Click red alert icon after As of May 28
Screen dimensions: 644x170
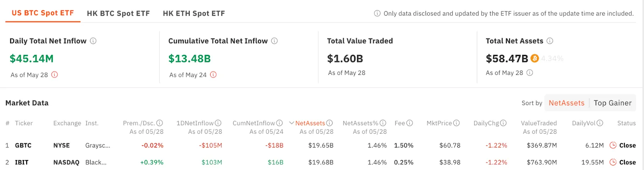(x=55, y=75)
